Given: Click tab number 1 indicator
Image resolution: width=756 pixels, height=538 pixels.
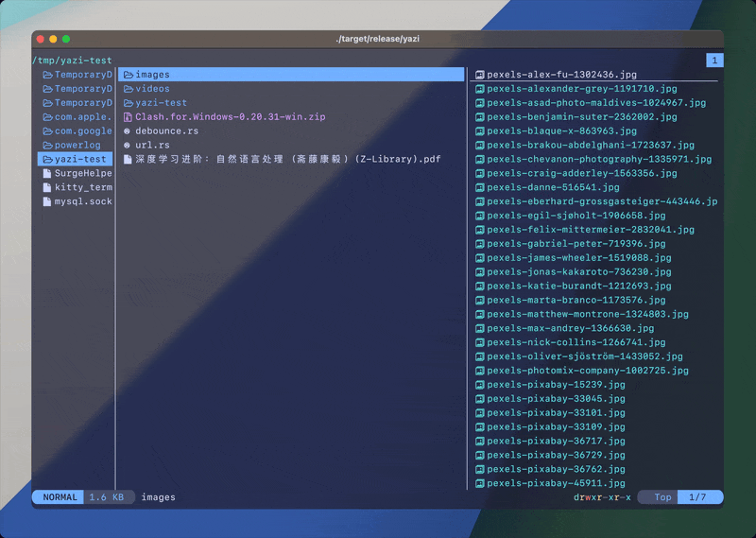Looking at the screenshot, I should coord(714,61).
